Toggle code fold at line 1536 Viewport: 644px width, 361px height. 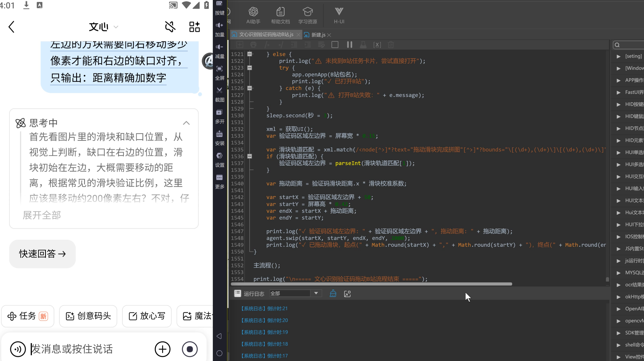click(x=249, y=156)
